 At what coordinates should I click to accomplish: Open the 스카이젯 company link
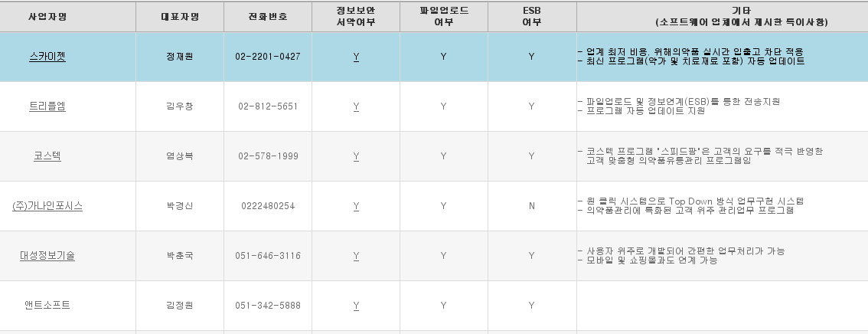click(47, 57)
